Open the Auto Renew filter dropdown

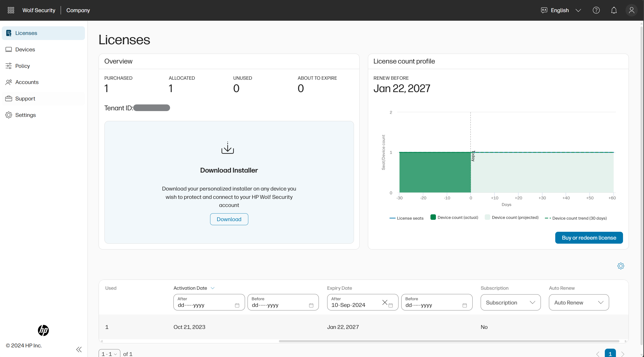[579, 302]
